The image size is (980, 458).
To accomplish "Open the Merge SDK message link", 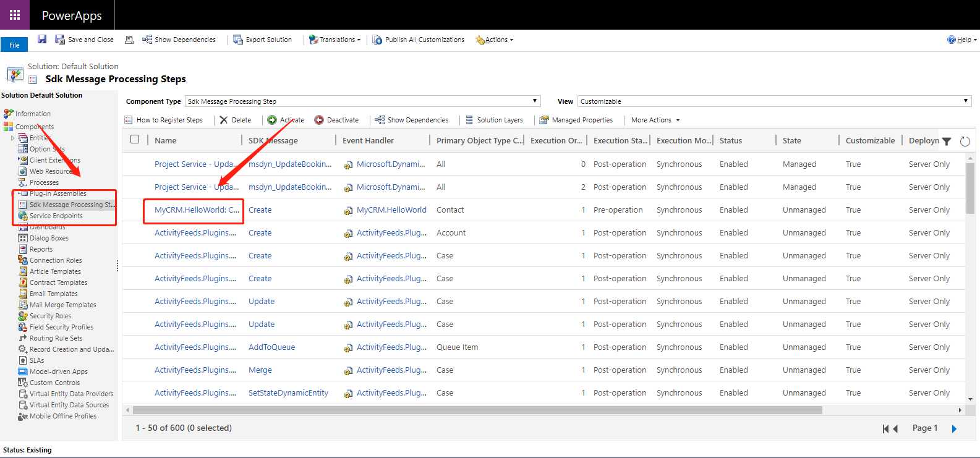I will [260, 370].
